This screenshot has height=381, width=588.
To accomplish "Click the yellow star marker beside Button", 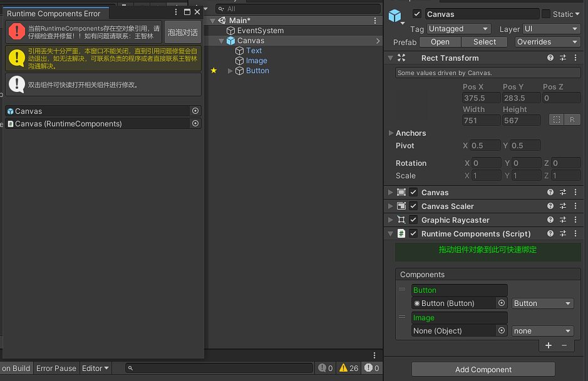I will 214,71.
